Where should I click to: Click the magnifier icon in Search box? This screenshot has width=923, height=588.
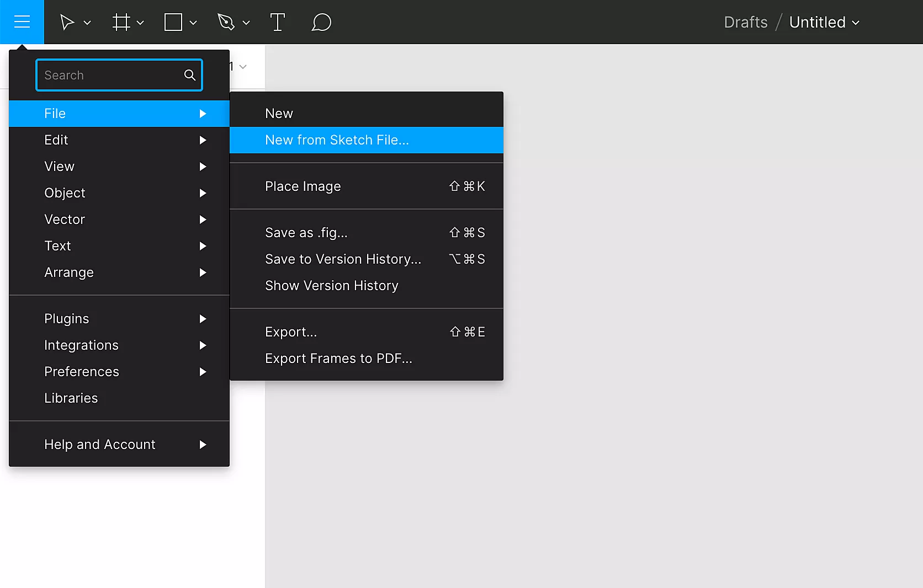190,75
